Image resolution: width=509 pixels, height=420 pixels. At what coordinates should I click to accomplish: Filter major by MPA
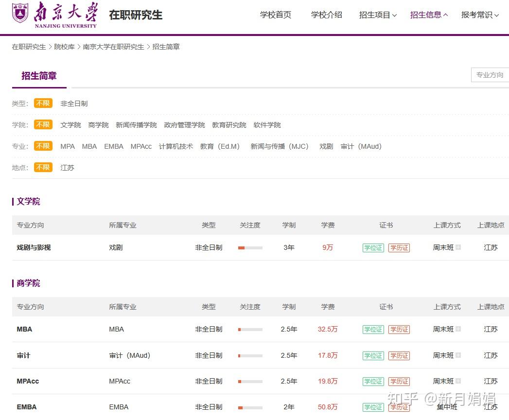(68, 146)
